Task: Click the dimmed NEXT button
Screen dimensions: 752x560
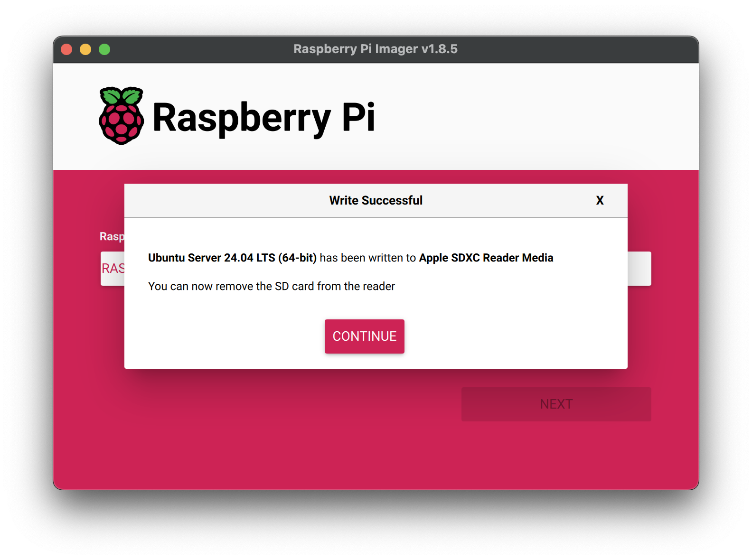Action: click(556, 404)
